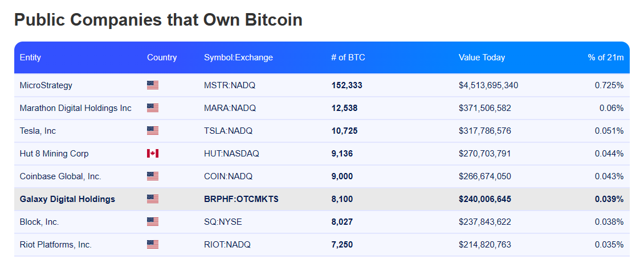Screen dimensions: 644x268
Task: Click the Value Today column header
Action: pos(482,57)
